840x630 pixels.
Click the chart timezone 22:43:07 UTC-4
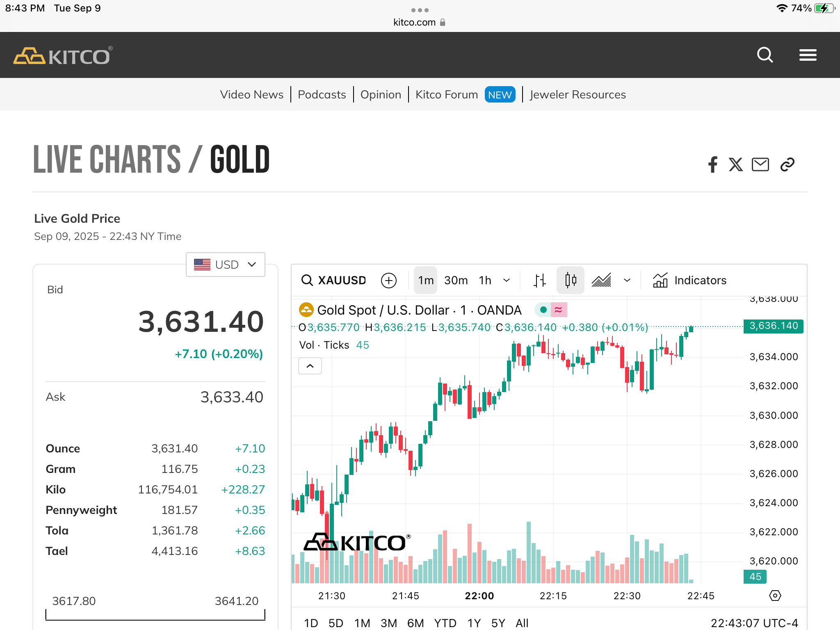click(754, 623)
